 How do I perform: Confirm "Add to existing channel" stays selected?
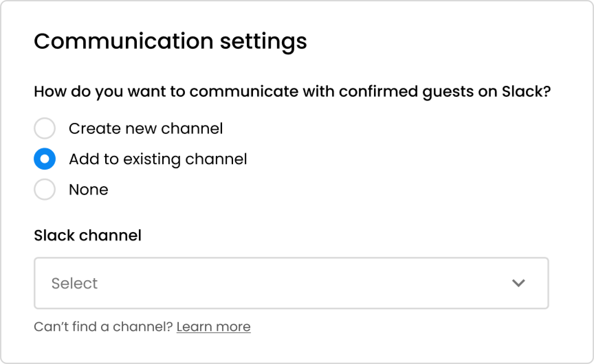tap(44, 159)
